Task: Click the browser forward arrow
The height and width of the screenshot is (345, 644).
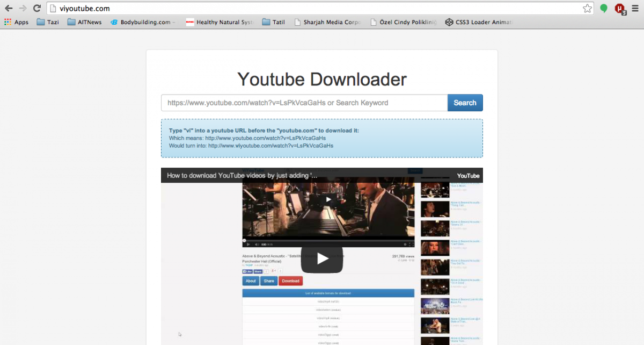Action: coord(23,8)
